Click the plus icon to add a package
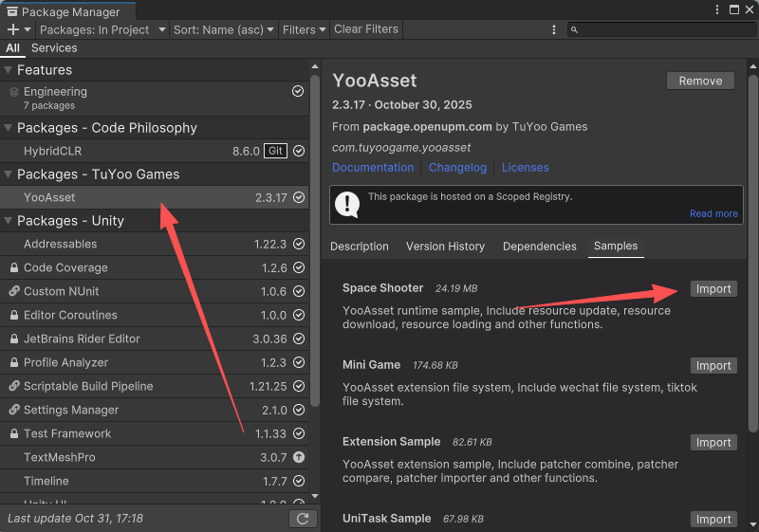 pyautogui.click(x=13, y=29)
